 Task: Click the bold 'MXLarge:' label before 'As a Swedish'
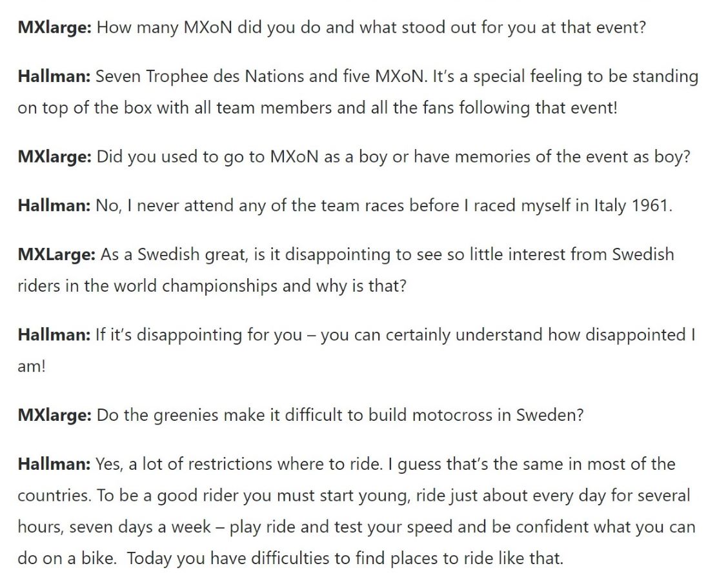point(57,254)
